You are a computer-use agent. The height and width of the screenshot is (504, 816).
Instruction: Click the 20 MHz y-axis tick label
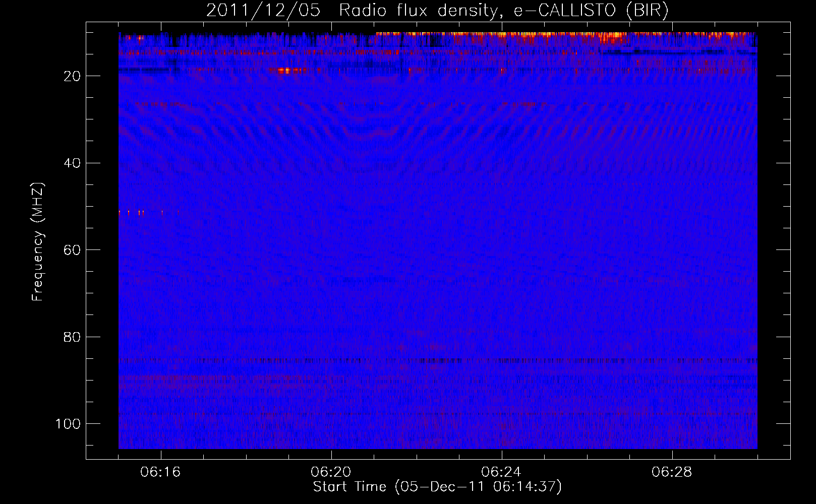click(x=73, y=76)
